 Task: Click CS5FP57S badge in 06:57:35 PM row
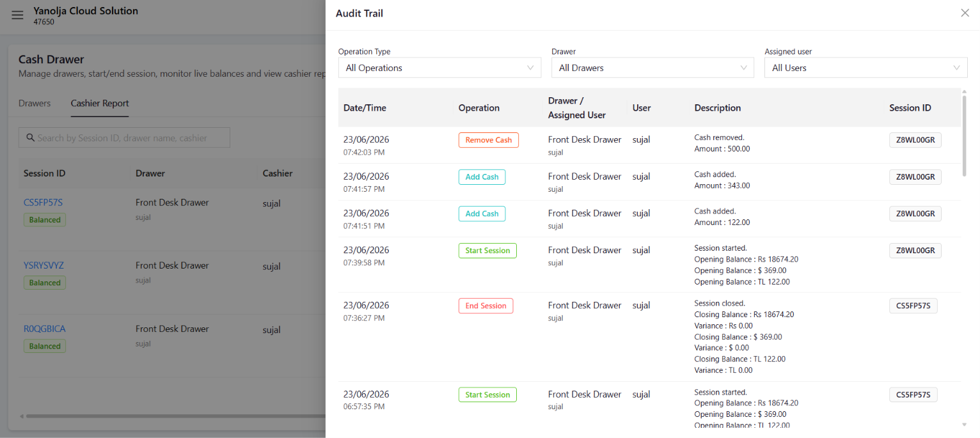(913, 395)
